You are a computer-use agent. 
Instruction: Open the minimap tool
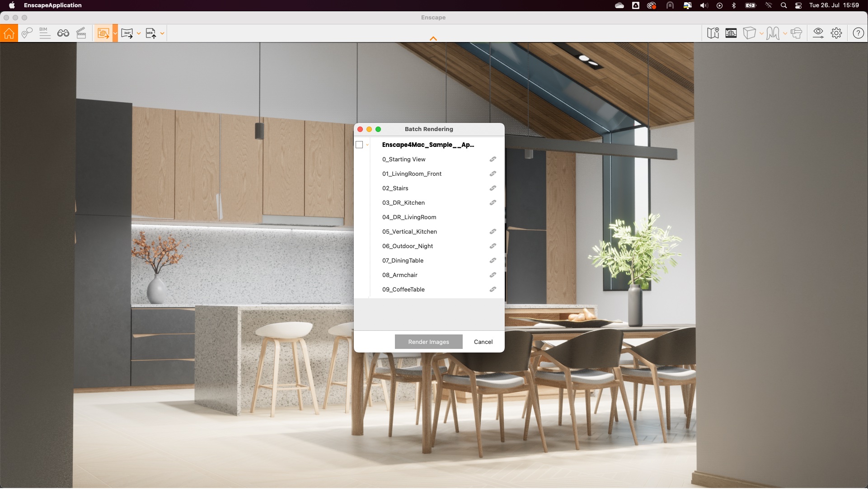(713, 33)
